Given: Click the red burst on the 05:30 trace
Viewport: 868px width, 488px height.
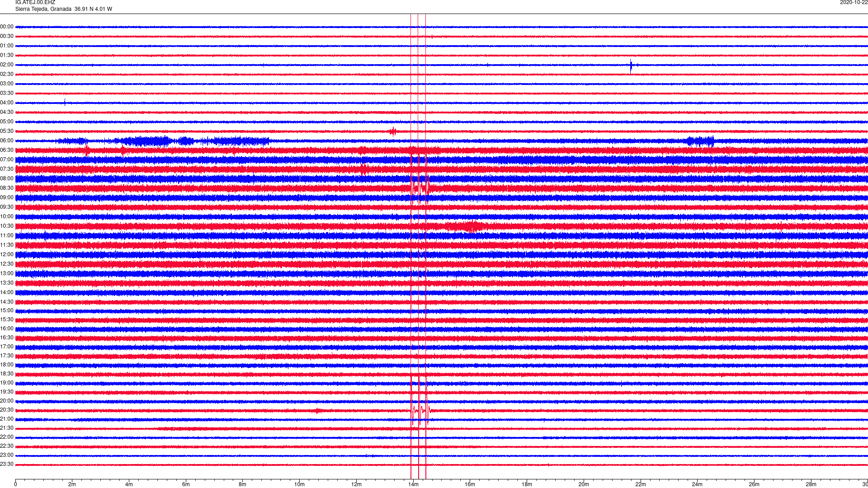Looking at the screenshot, I should [392, 131].
